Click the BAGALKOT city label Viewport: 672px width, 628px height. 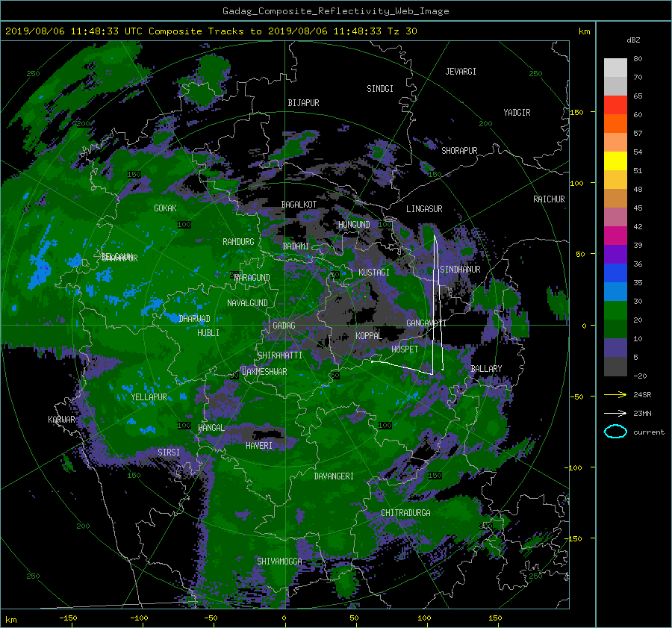[x=299, y=205]
